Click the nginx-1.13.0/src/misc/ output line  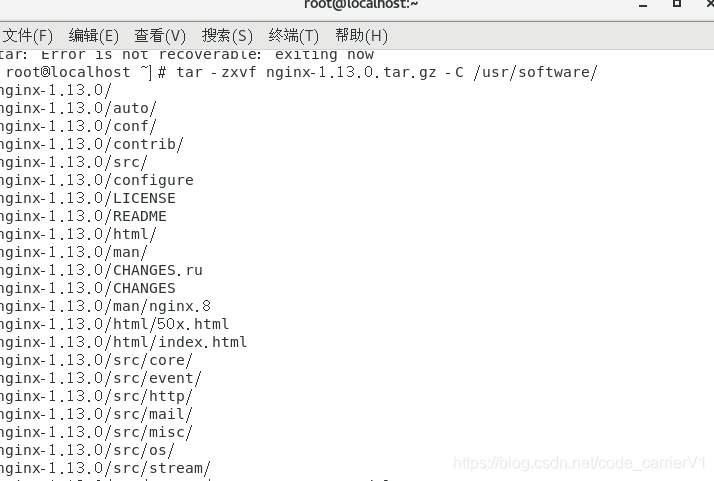pyautogui.click(x=96, y=432)
